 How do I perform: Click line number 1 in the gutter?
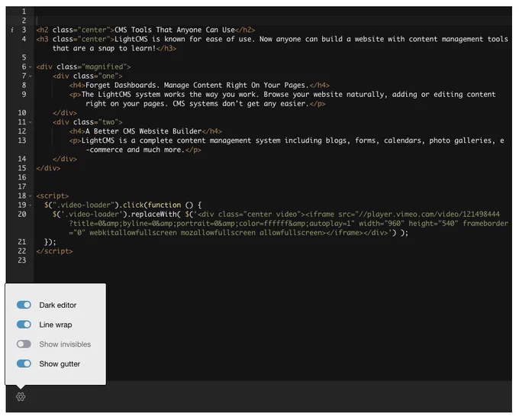[24, 11]
